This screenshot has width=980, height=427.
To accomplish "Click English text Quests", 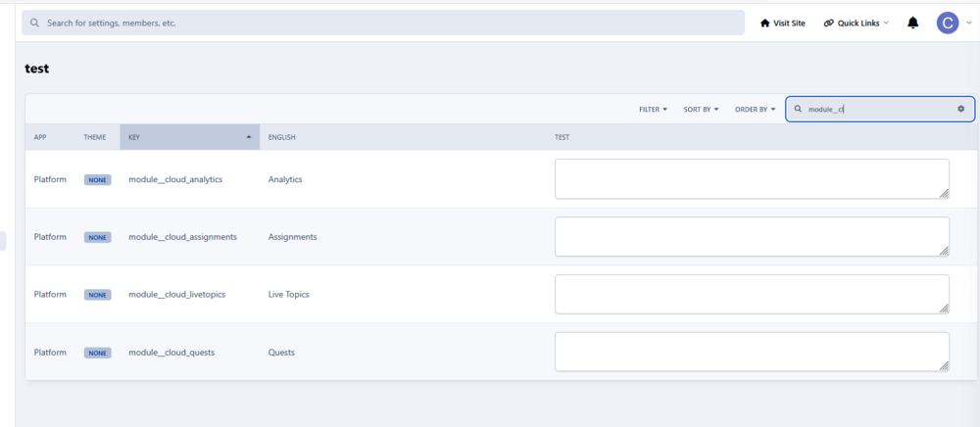I will coord(281,353).
